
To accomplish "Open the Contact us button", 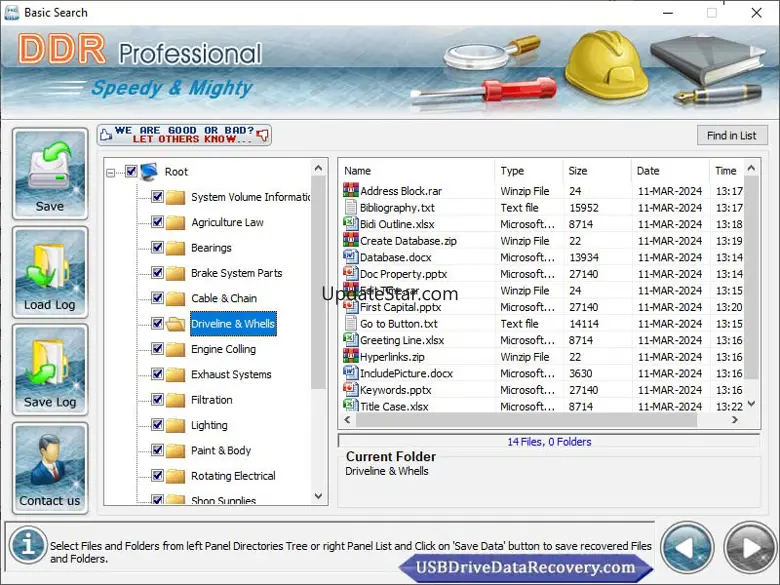I will point(50,468).
